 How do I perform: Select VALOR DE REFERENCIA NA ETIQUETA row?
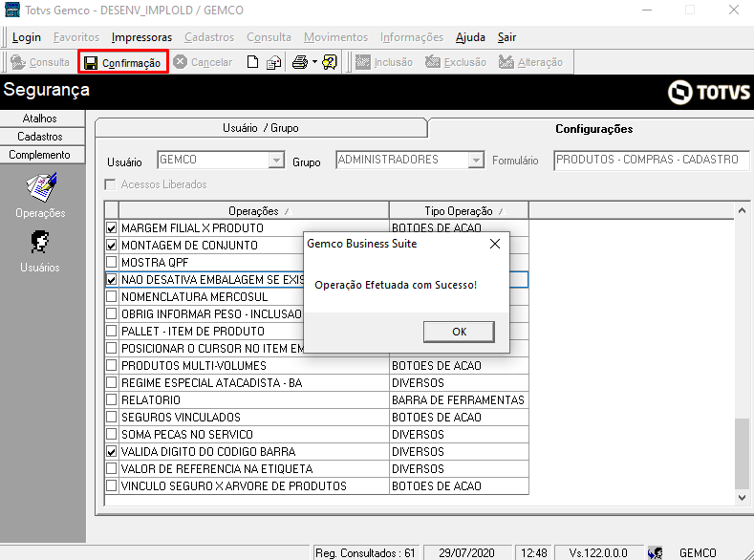coord(317,468)
